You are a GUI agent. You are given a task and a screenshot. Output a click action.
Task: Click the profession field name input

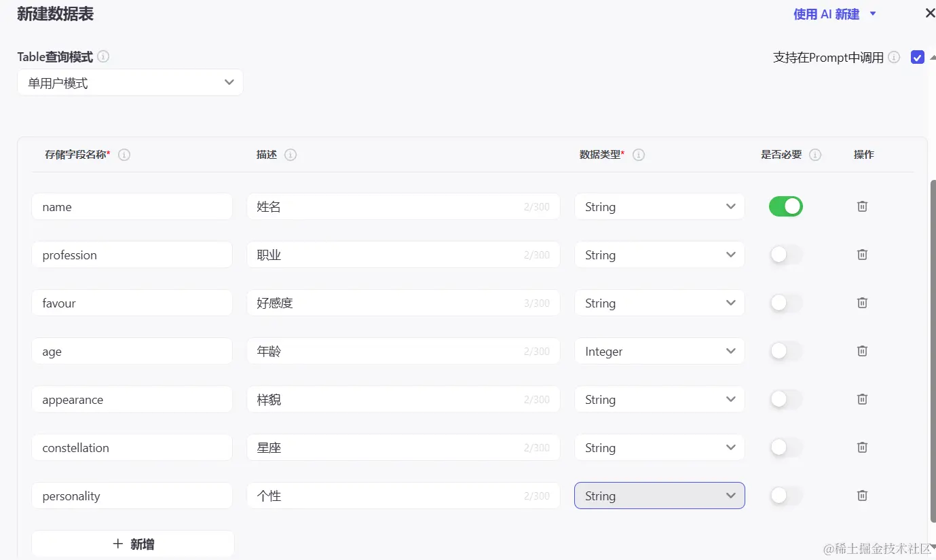[132, 255]
